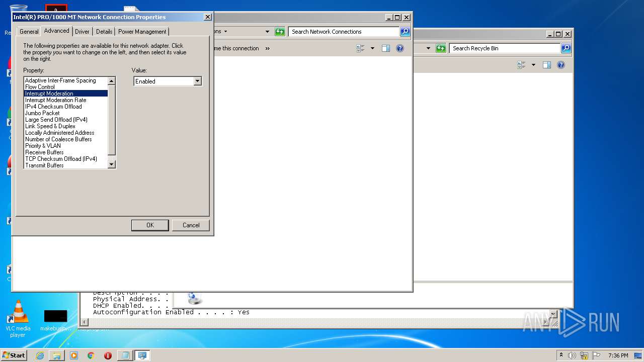Click command window horizontal scroll-left arrow

(x=84, y=322)
